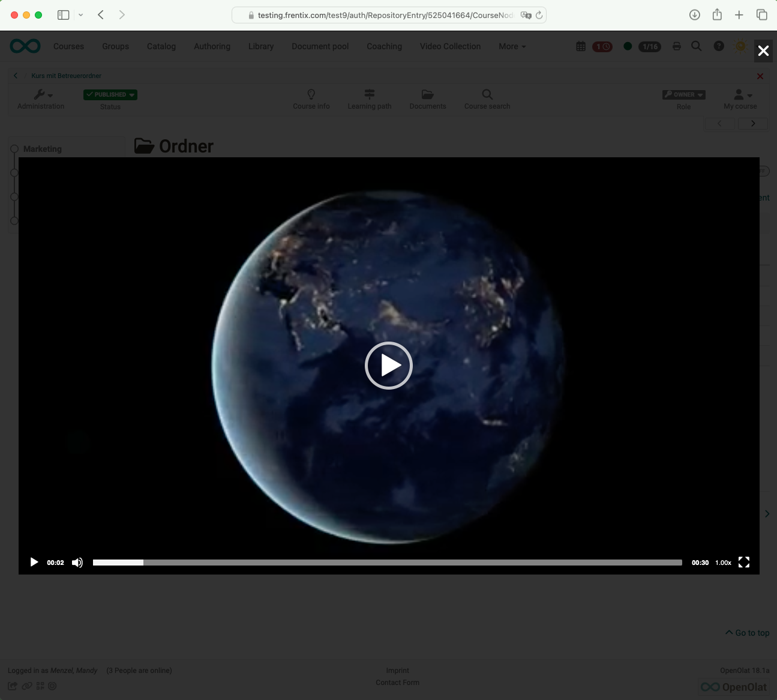The width and height of the screenshot is (777, 700).
Task: Switch to the Coaching section
Action: (x=384, y=46)
